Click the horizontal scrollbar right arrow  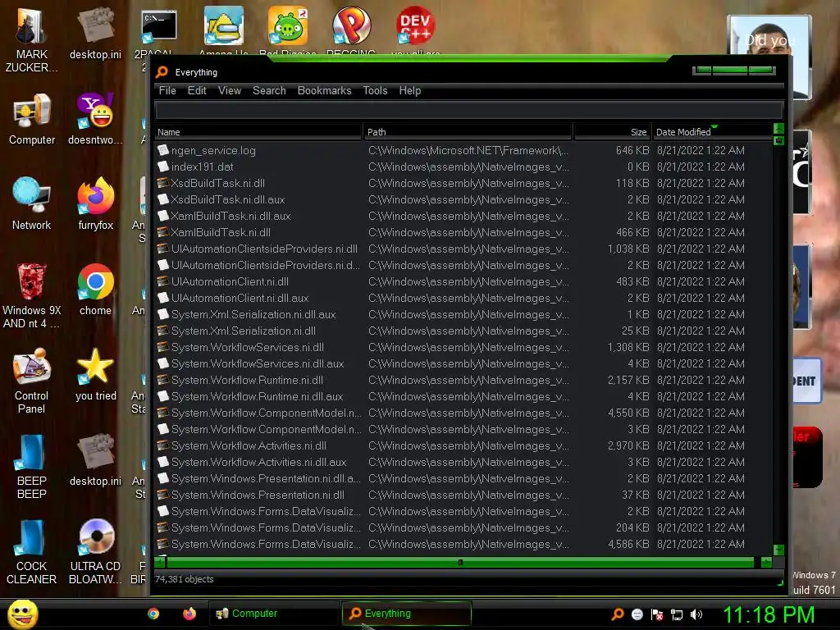[767, 562]
